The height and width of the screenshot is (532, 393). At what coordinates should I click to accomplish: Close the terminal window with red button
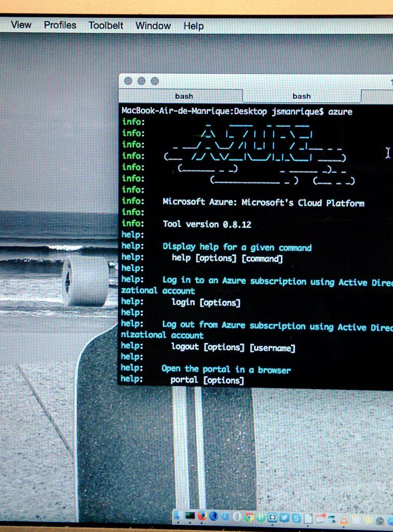pos(128,81)
